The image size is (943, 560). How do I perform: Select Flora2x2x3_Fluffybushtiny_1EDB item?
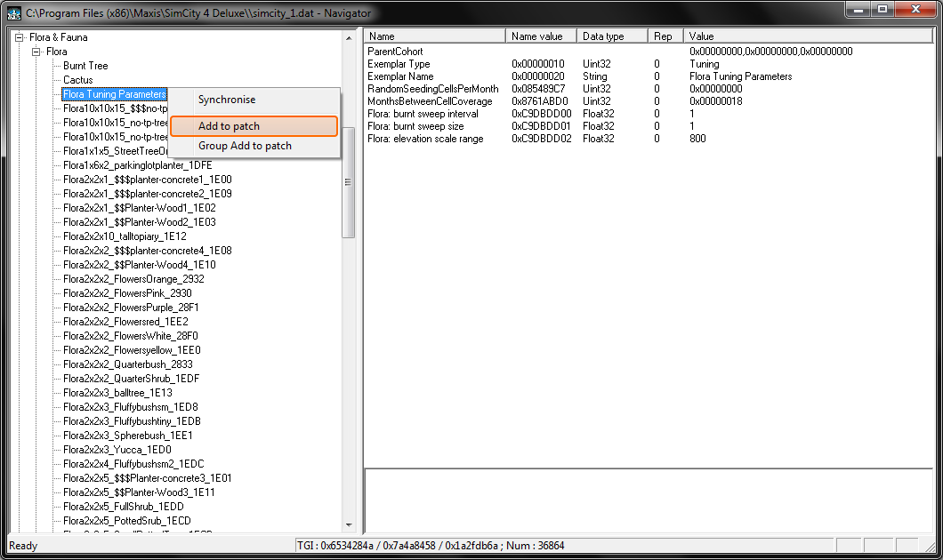(x=132, y=421)
